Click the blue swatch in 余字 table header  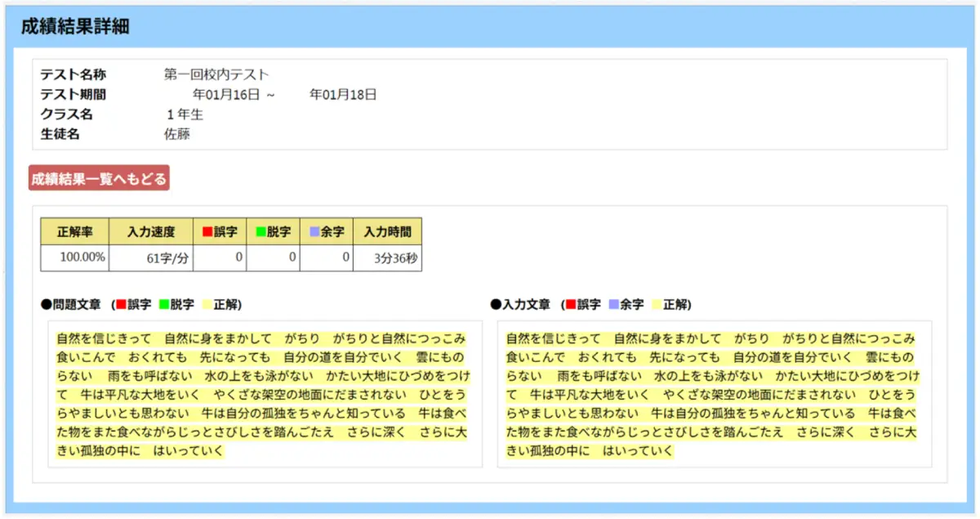pos(314,232)
